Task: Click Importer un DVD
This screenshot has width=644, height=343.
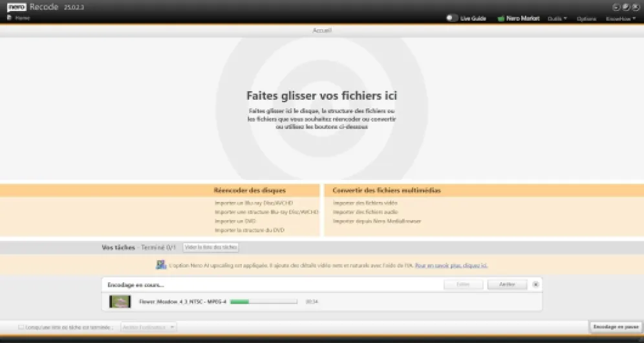Action: [x=235, y=221]
